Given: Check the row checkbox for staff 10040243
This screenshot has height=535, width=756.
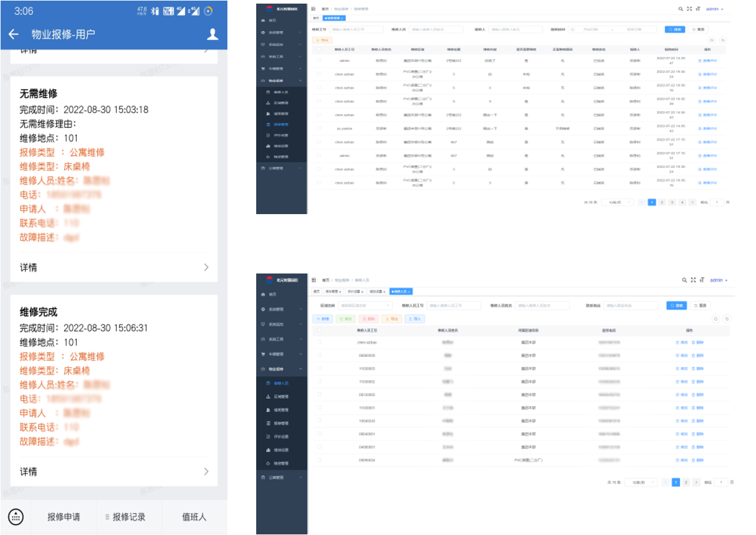Looking at the screenshot, I should point(319,420).
